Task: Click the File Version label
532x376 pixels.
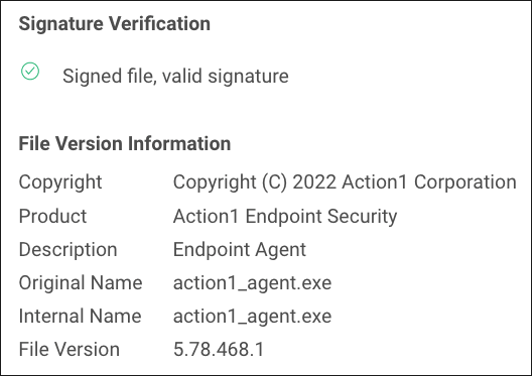Action: tap(69, 349)
